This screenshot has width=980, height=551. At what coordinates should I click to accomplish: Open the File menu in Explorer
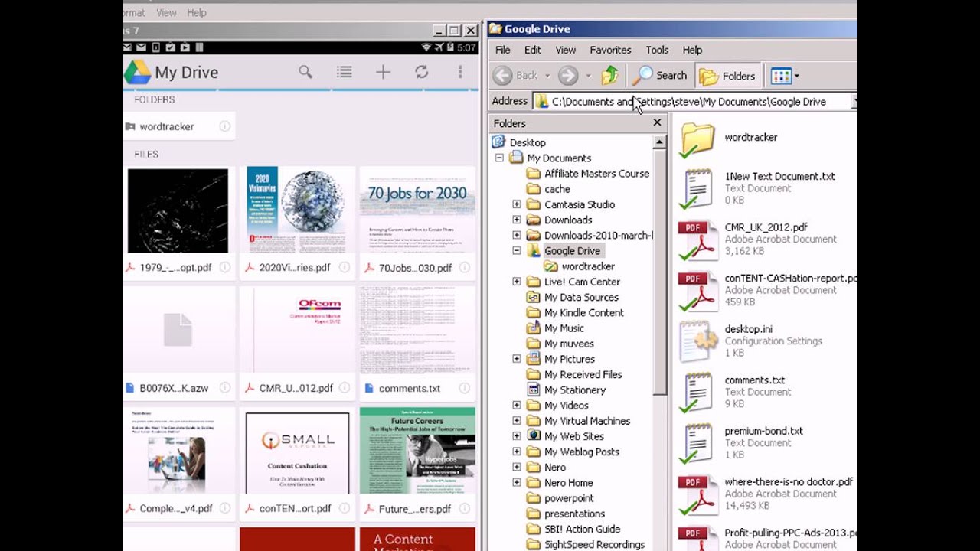pos(503,50)
